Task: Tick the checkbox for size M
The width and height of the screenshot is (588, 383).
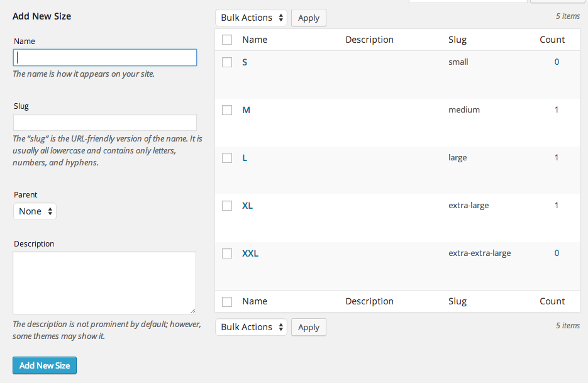Action: (227, 110)
